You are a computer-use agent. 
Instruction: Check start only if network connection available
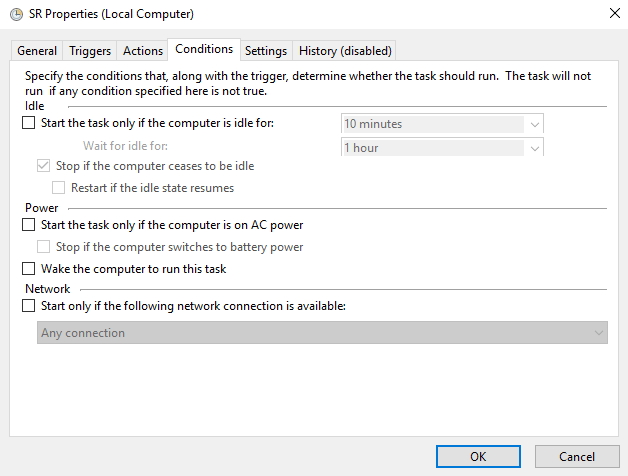[28, 306]
